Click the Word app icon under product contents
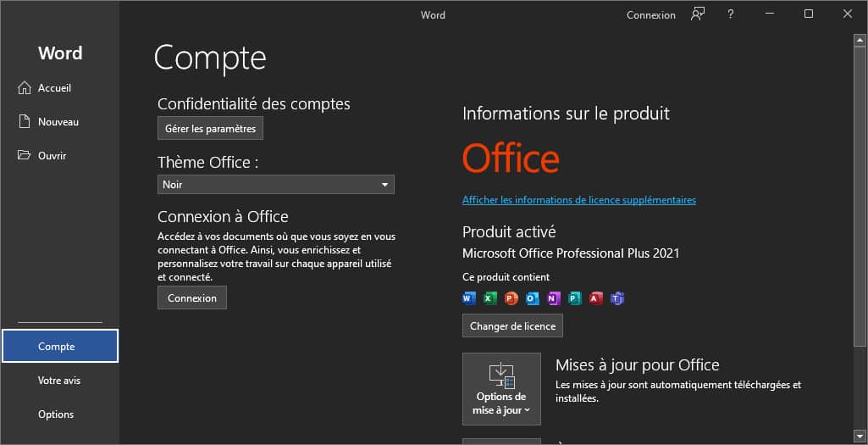Image resolution: width=868 pixels, height=445 pixels. (469, 298)
